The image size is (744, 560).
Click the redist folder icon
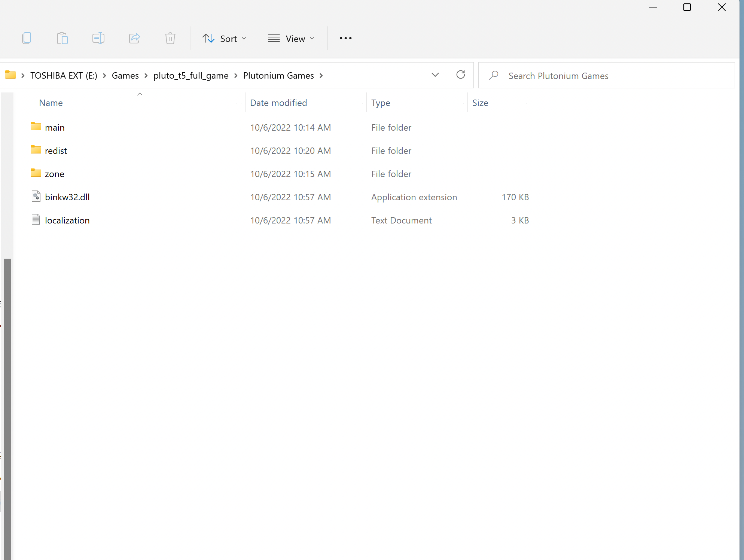36,150
